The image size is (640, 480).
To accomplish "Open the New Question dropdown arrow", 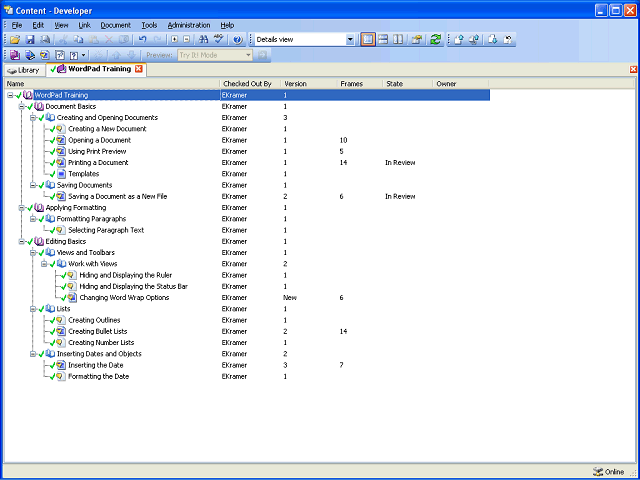I will click(x=84, y=55).
